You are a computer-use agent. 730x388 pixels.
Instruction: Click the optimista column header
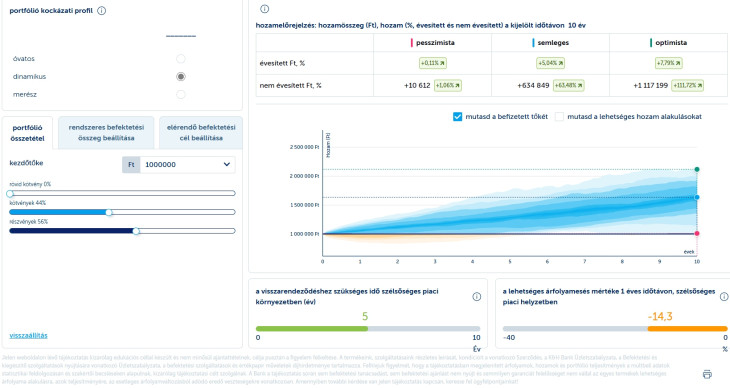pos(669,42)
